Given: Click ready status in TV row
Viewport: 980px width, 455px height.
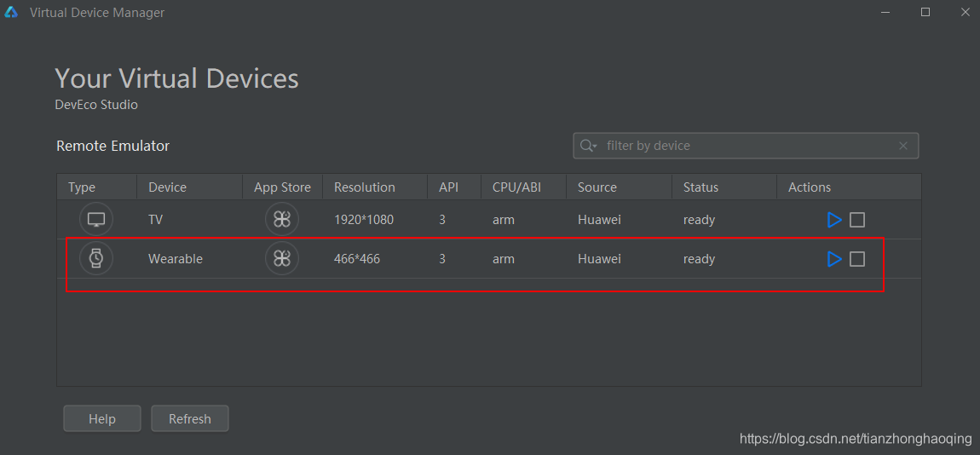Looking at the screenshot, I should pyautogui.click(x=699, y=220).
